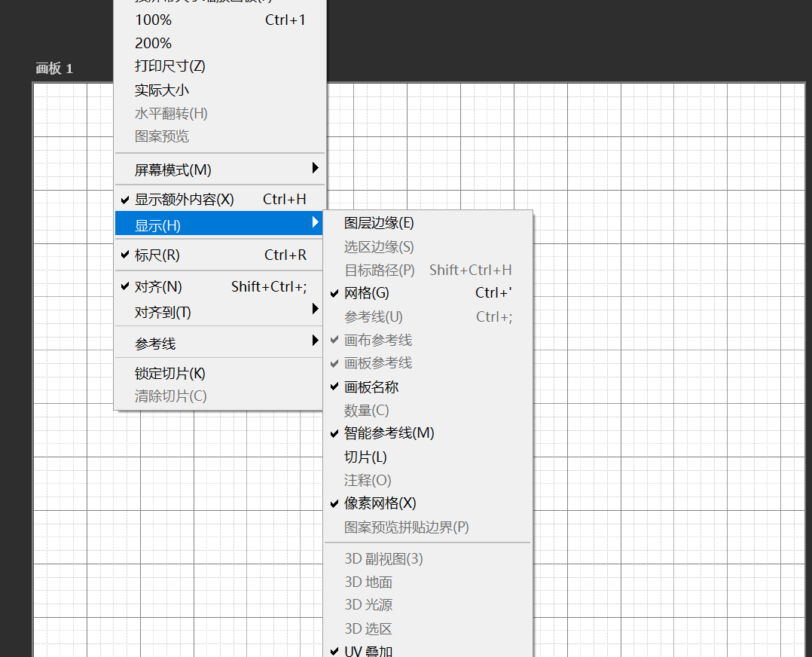Toggle 对齐(N) snapping option
This screenshot has width=812, height=657.
pyautogui.click(x=220, y=286)
